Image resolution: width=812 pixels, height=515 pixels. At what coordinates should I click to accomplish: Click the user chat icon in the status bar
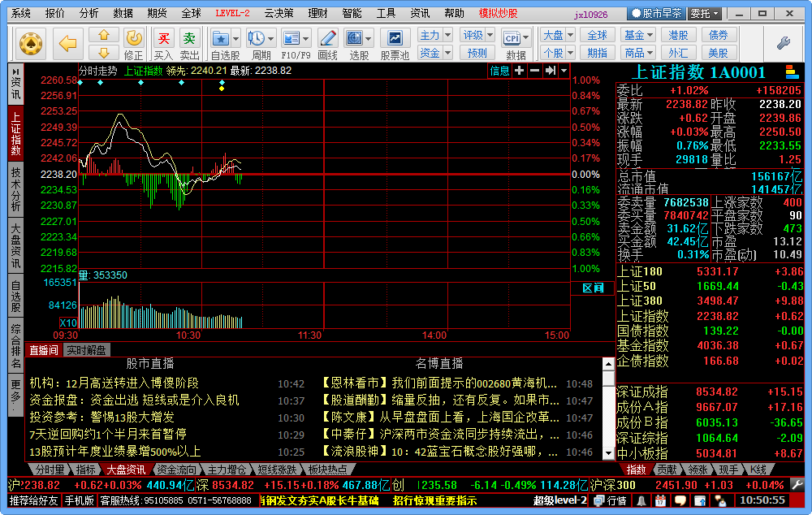click(x=719, y=500)
